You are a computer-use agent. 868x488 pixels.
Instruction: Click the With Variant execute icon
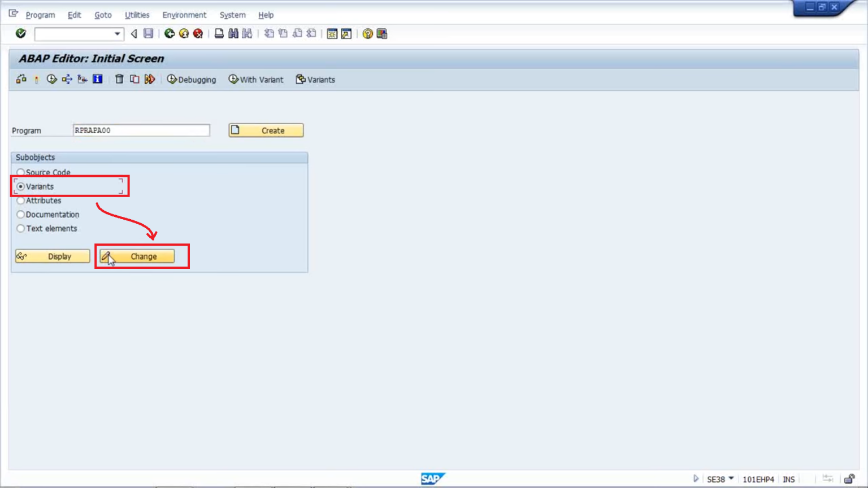[x=233, y=79]
